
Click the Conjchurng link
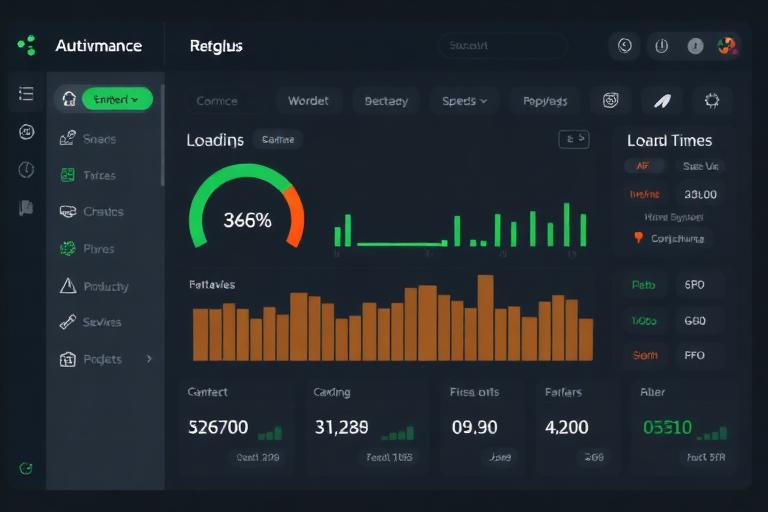(x=677, y=239)
